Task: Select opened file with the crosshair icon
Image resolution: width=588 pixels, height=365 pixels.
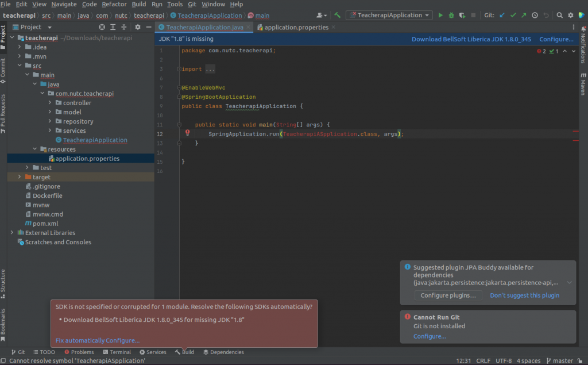Action: click(x=102, y=27)
